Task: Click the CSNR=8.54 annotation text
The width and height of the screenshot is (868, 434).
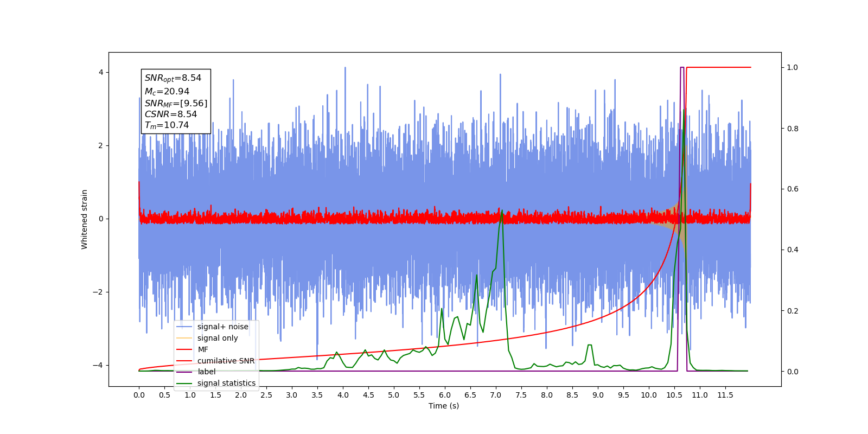Action: coord(171,114)
